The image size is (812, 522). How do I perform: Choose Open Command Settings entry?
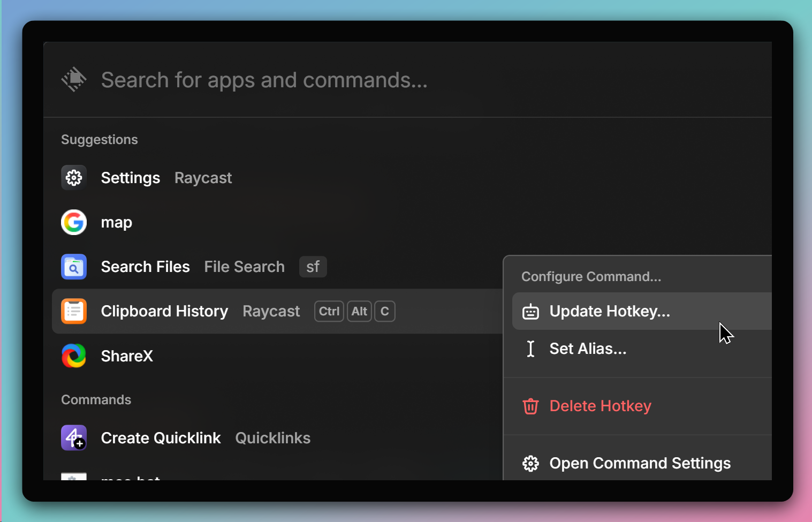click(x=642, y=463)
